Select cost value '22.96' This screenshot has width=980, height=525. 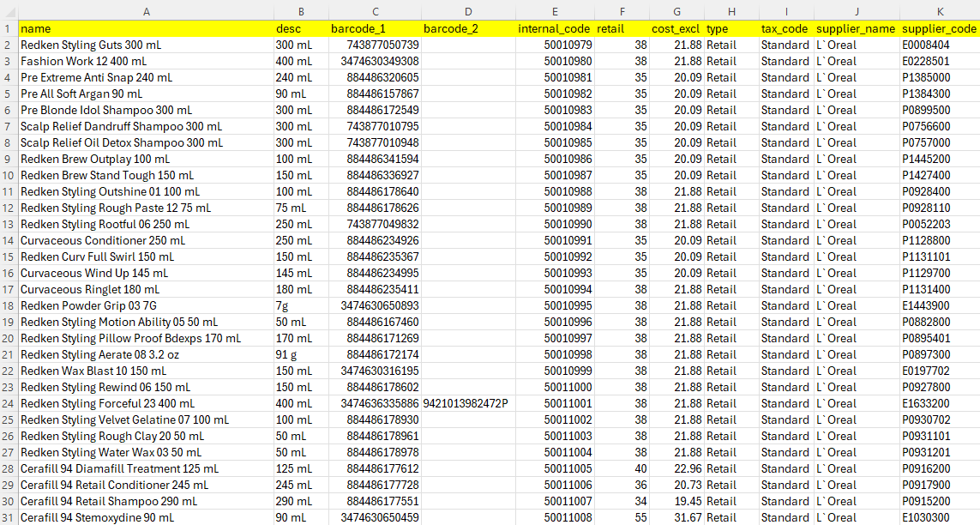676,468
